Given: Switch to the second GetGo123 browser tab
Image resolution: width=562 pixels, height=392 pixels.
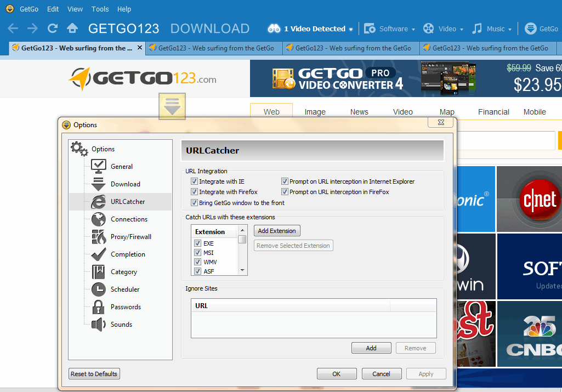Looking at the screenshot, I should [214, 48].
